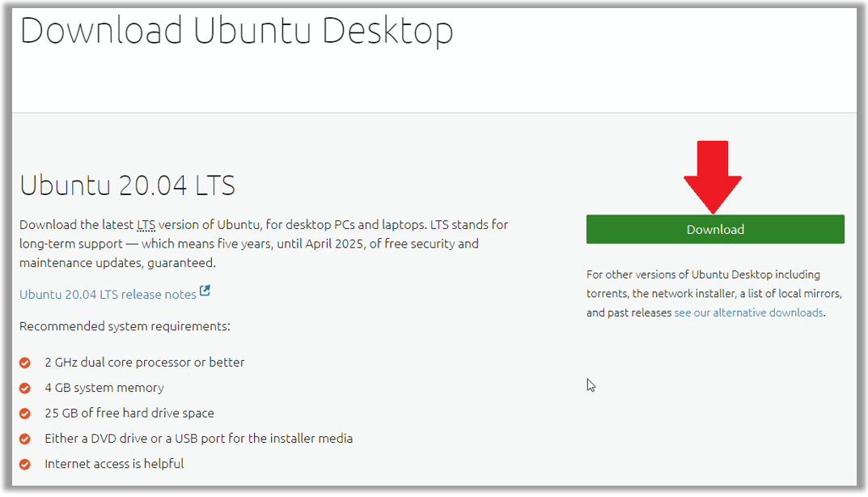
Task: Open the alternative downloads link
Action: click(748, 312)
